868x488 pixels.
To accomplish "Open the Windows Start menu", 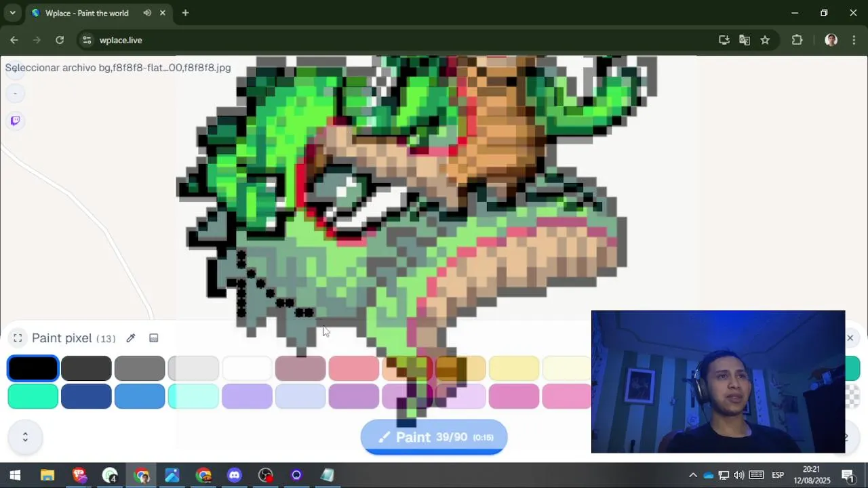I will click(15, 475).
